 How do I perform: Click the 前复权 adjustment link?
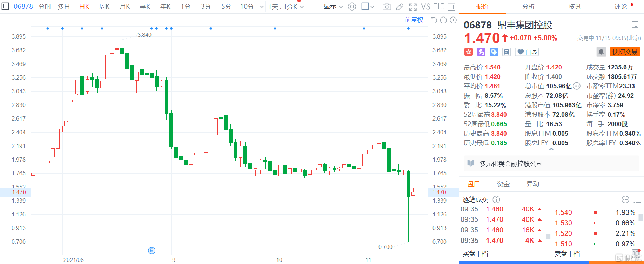click(414, 20)
